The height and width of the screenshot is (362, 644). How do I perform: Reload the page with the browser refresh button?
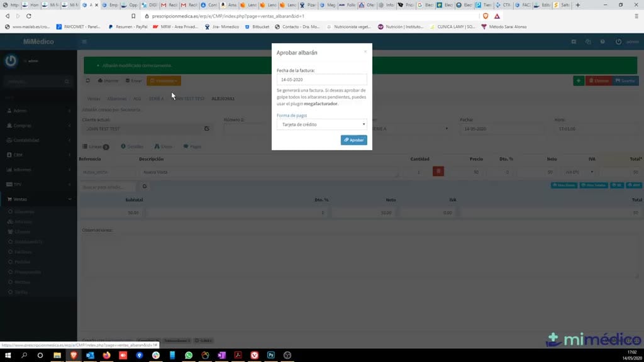[29, 16]
